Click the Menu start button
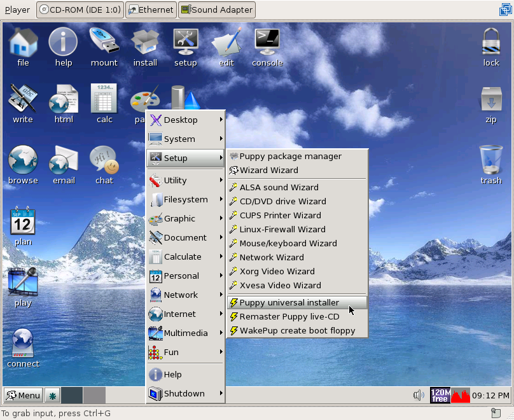Screen dimensions: 514x420 (x=24, y=396)
